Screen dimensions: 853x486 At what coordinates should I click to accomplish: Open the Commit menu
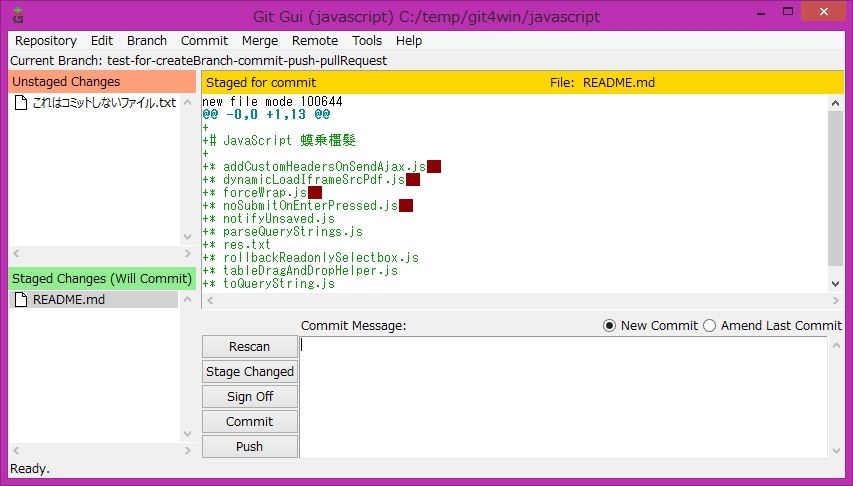coord(204,41)
